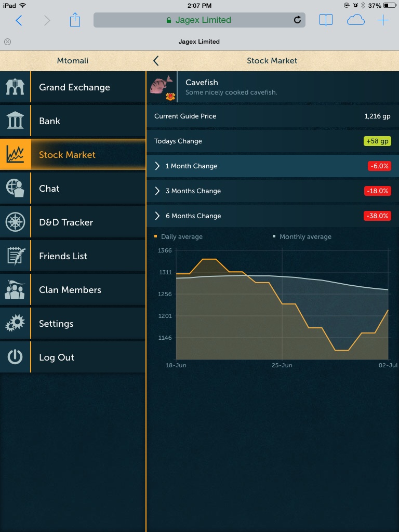Expand the 1 Month Change row

tap(273, 166)
